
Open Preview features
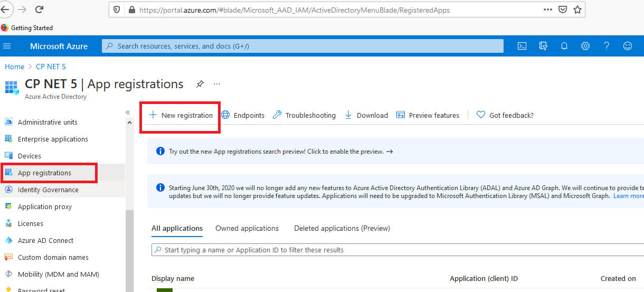tap(428, 115)
